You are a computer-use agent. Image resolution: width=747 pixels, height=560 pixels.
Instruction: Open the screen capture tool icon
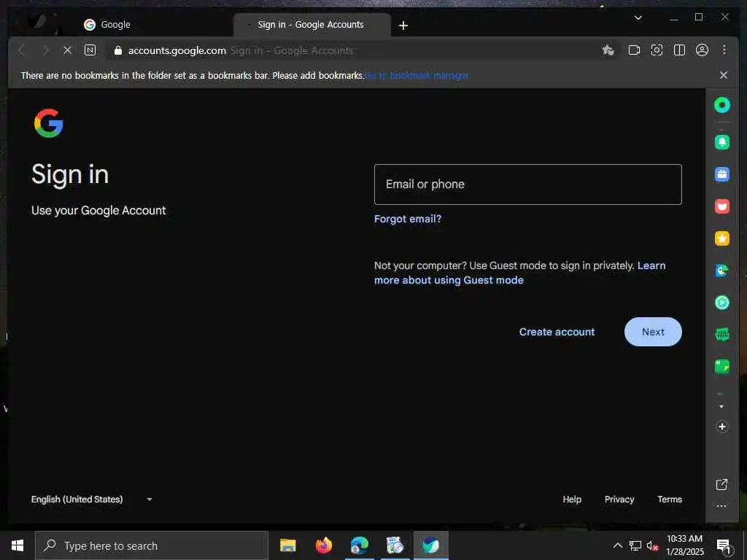(657, 50)
